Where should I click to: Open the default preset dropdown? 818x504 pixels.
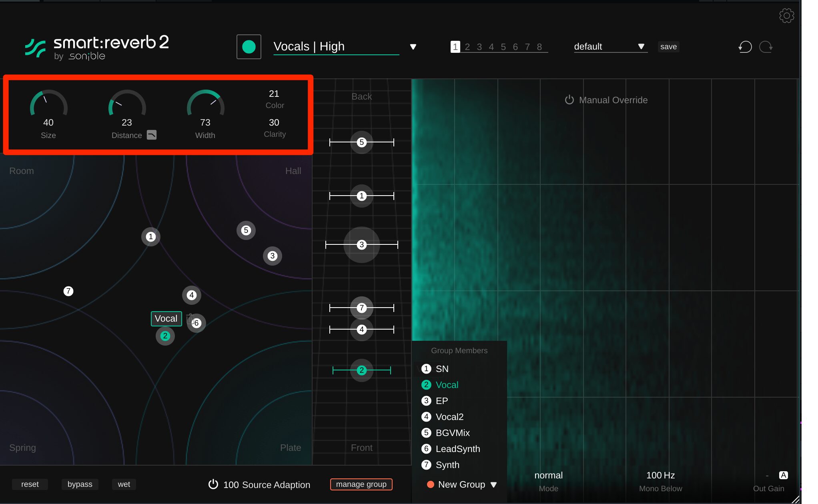(610, 47)
